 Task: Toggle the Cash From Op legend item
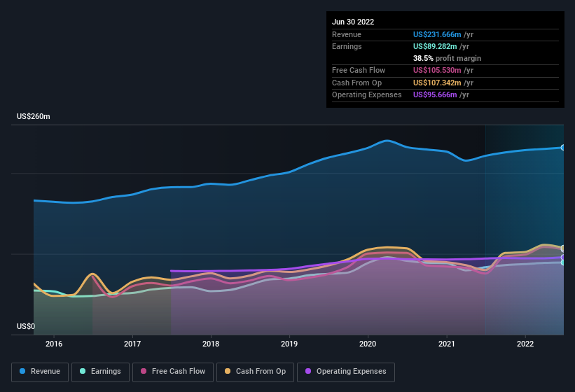click(x=254, y=372)
